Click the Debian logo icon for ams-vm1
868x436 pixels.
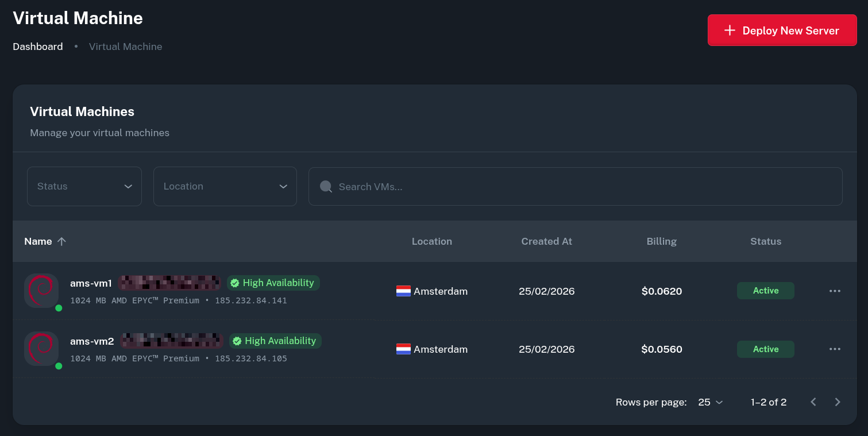click(41, 291)
